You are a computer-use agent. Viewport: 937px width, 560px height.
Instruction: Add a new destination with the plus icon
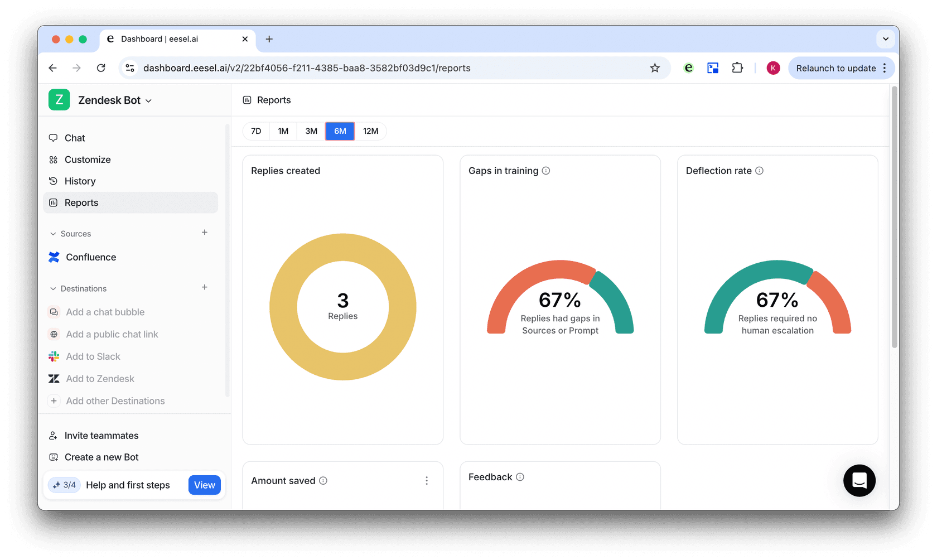tap(205, 287)
